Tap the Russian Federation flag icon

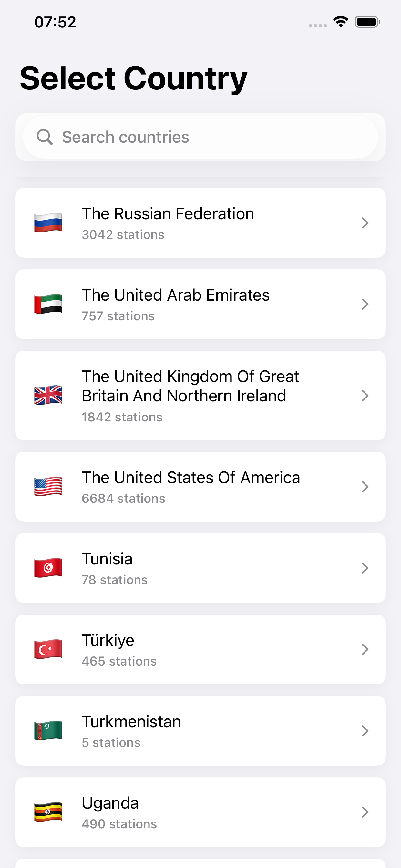[x=48, y=223]
